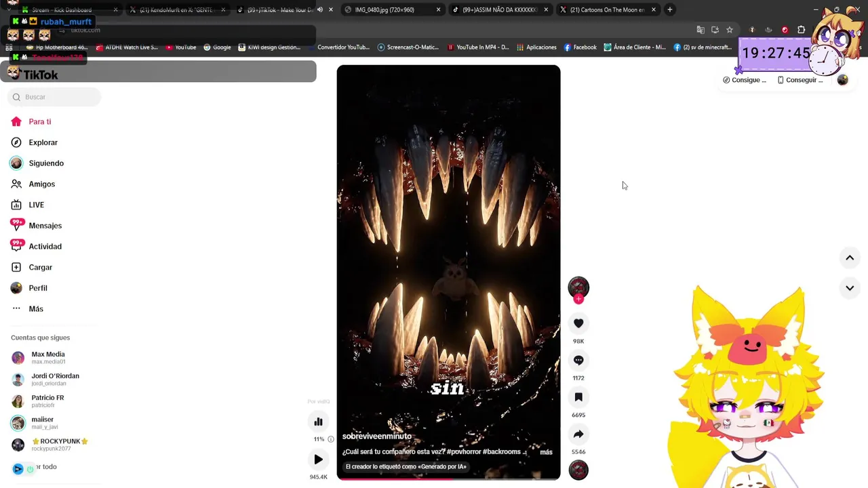The height and width of the screenshot is (488, 868).
Task: Click the Generado por IA label
Action: tap(406, 466)
